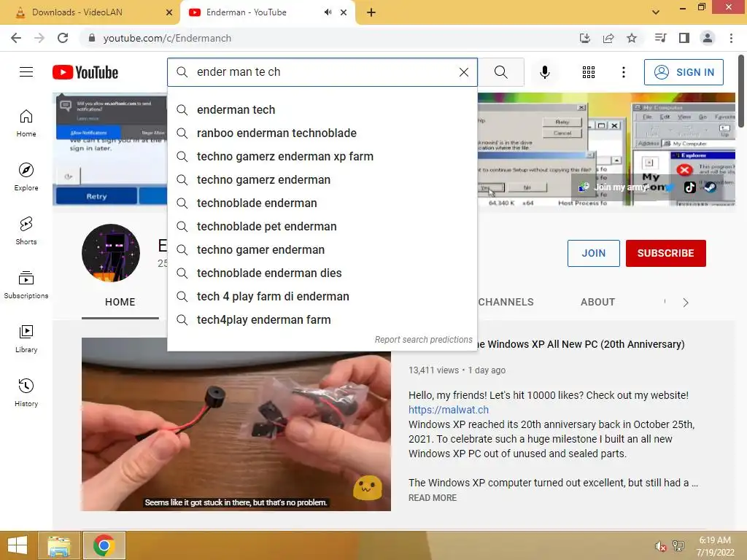Click the network tray icon
Image resolution: width=747 pixels, height=560 pixels.
click(678, 545)
